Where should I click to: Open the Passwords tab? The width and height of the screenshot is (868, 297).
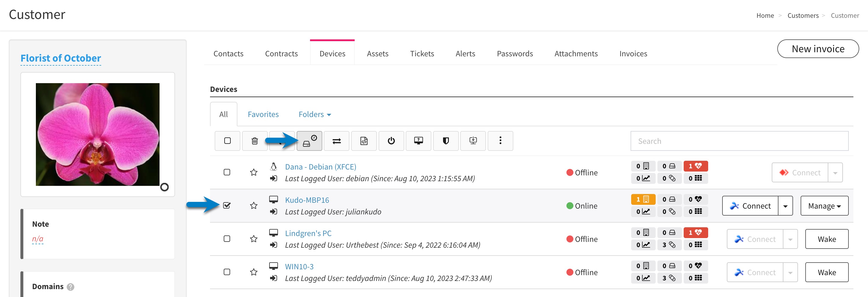tap(514, 53)
